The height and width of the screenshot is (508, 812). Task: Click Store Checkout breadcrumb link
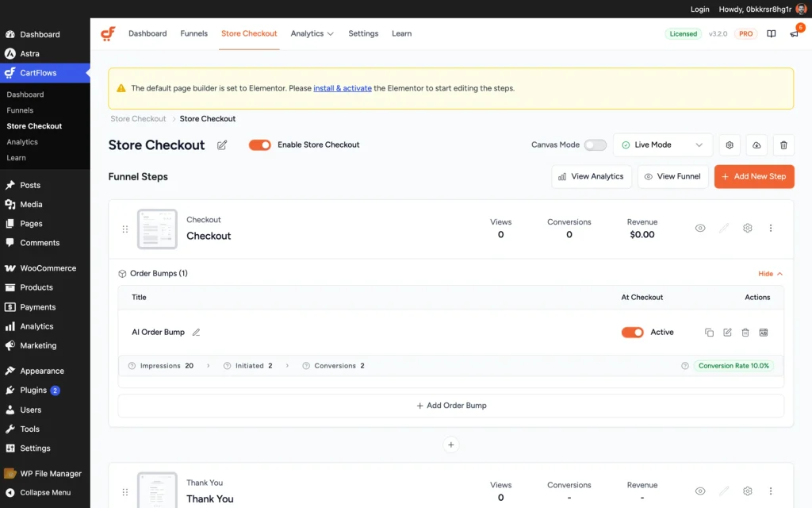(x=138, y=119)
